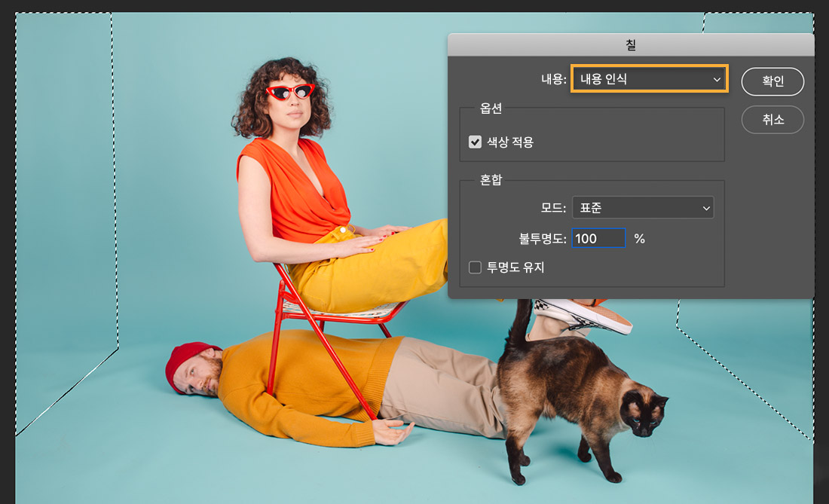The width and height of the screenshot is (829, 504).
Task: Click the 모드: label text
Action: coord(554,208)
